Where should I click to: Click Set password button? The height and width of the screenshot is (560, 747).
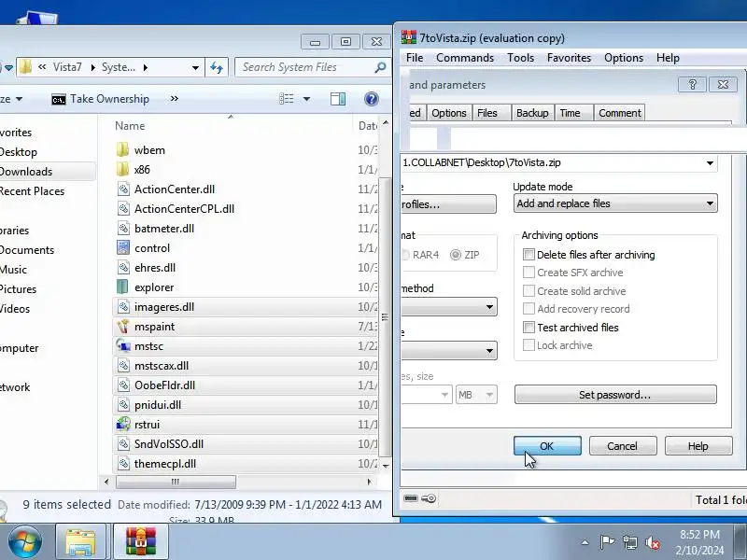pyautogui.click(x=615, y=395)
